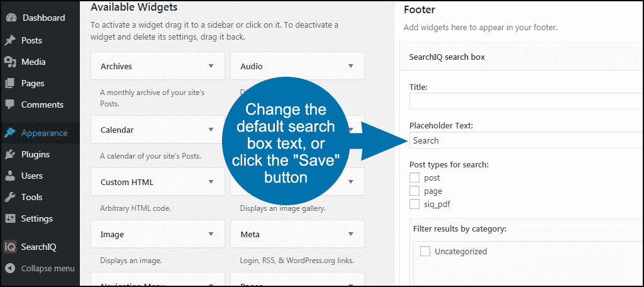Open the Settings menu item
Screen dimensions: 644x287
[x=36, y=218]
